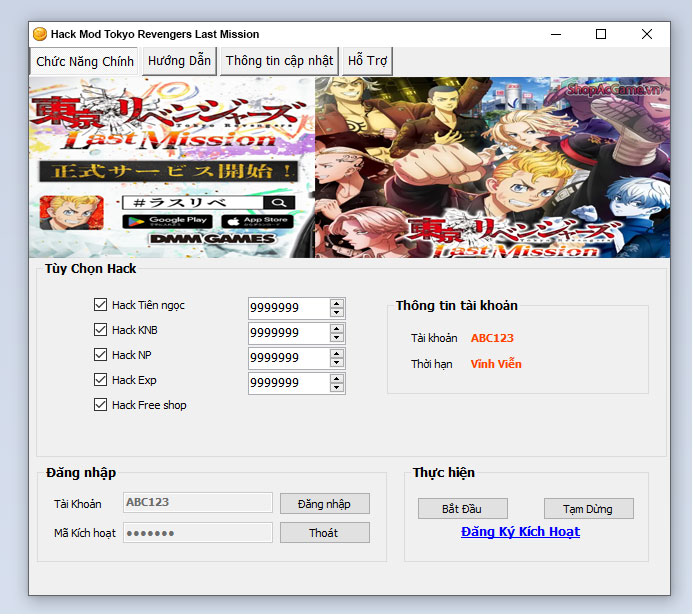The height and width of the screenshot is (616, 693).
Task: Open the Thông tin cập nhật tab
Action: pos(279,61)
